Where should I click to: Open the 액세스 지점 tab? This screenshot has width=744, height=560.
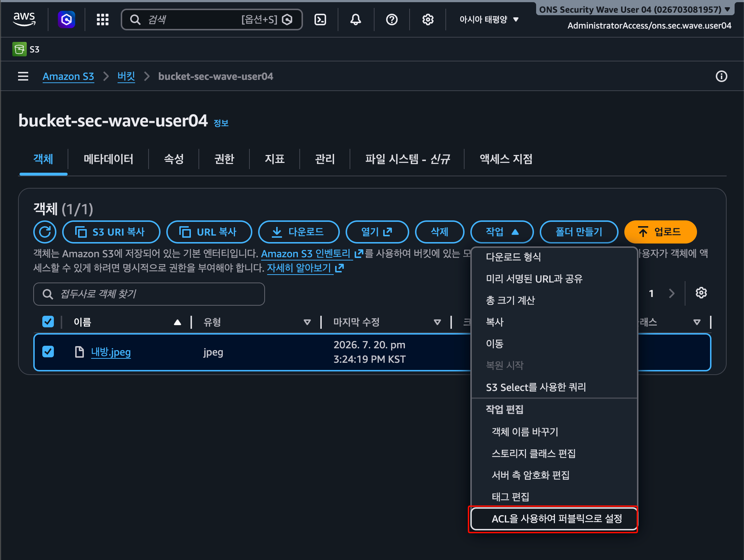(x=506, y=159)
